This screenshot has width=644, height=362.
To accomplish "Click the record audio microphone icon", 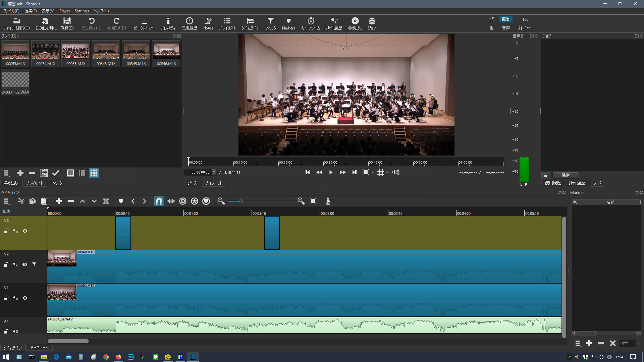I will point(328,201).
